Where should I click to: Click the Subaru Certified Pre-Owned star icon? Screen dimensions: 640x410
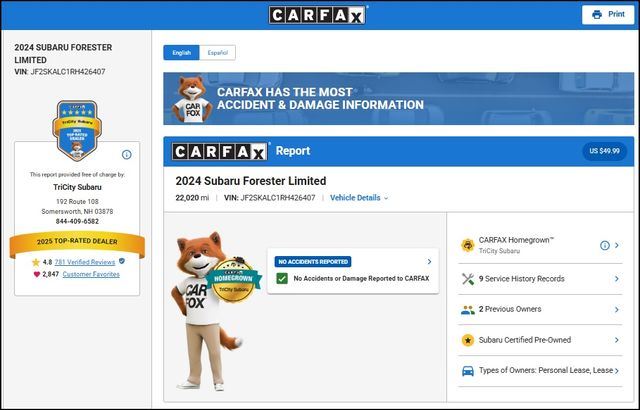pyautogui.click(x=468, y=340)
